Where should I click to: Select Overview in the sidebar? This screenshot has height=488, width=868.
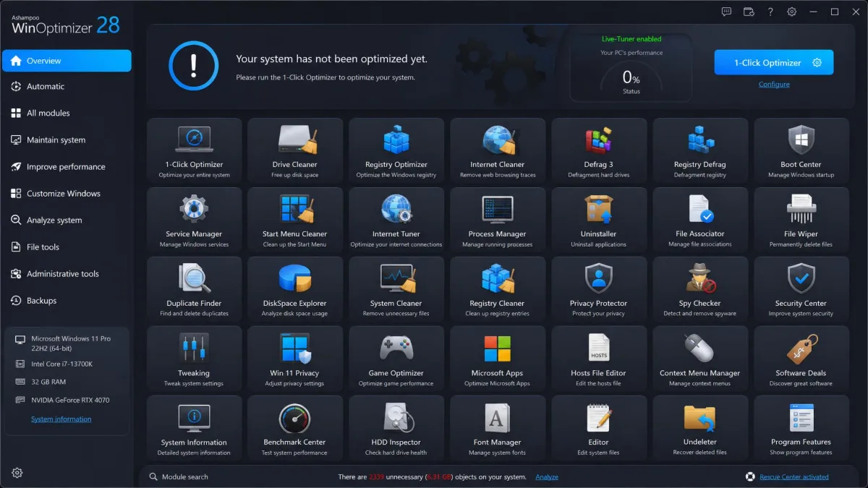[67, 61]
